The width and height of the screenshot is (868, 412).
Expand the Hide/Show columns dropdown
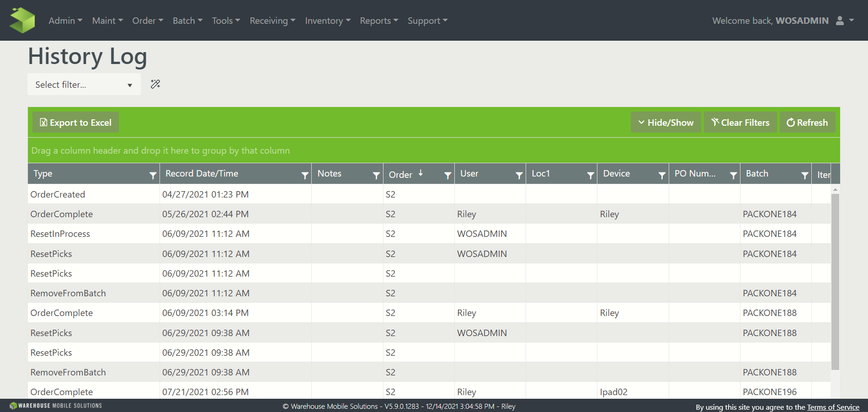click(666, 123)
